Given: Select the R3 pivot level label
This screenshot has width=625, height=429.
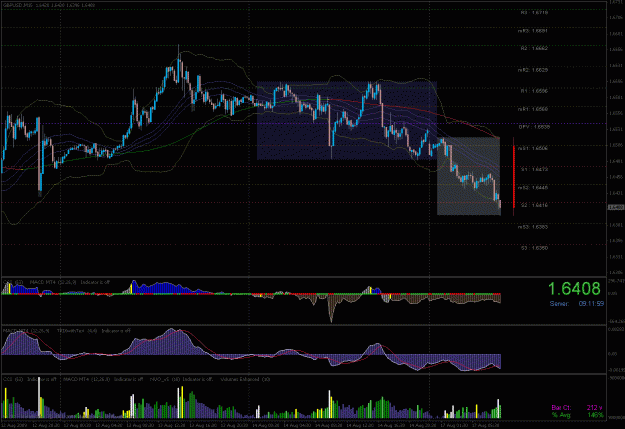Looking at the screenshot, I should coord(534,13).
